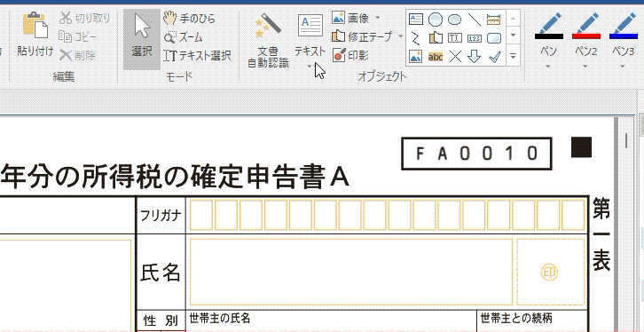Click the フリガナ label cell
Screen dimensions: 644x332
point(161,216)
